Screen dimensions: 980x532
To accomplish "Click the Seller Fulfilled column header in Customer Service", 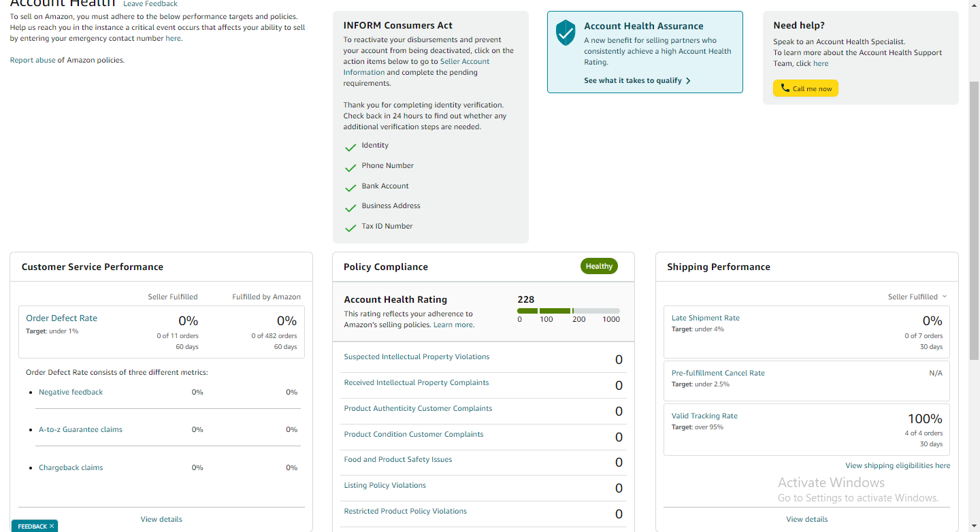I will 173,297.
